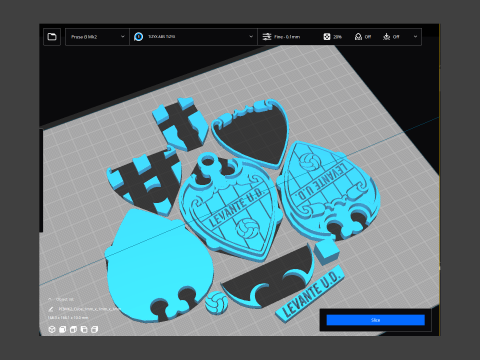Click the 20% infill value text
This screenshot has height=360, width=480.
point(337,37)
